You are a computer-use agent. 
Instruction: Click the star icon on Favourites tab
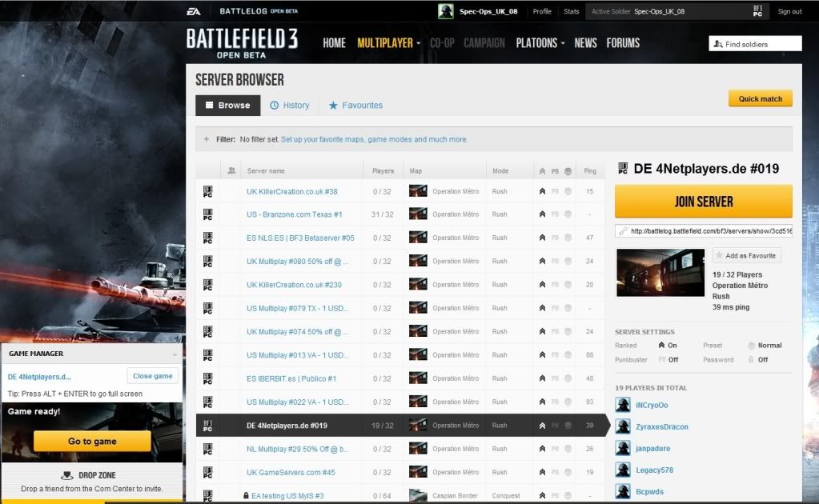[333, 106]
